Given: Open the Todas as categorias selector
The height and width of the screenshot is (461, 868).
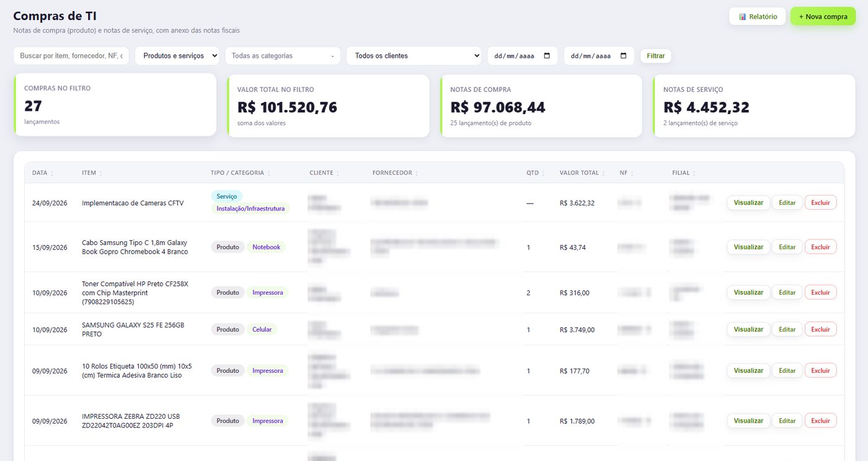Looking at the screenshot, I should tap(283, 56).
